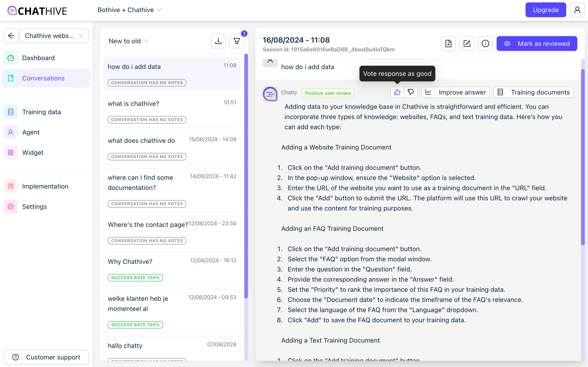Click the Chathive logo
The width and height of the screenshot is (588, 367).
pyautogui.click(x=37, y=11)
